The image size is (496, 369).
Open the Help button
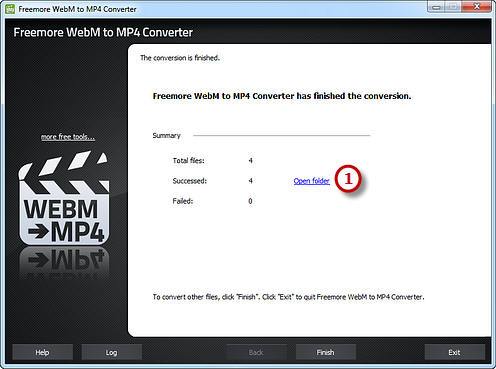click(42, 352)
